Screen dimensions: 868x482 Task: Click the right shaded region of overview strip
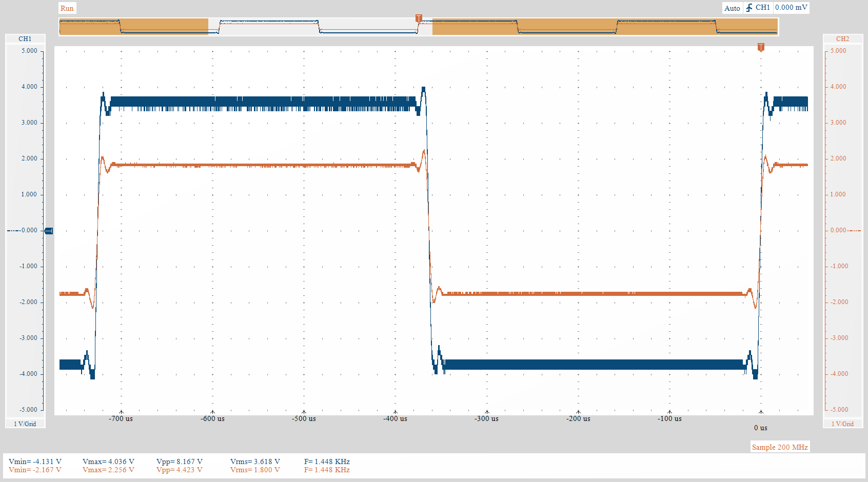click(605, 26)
